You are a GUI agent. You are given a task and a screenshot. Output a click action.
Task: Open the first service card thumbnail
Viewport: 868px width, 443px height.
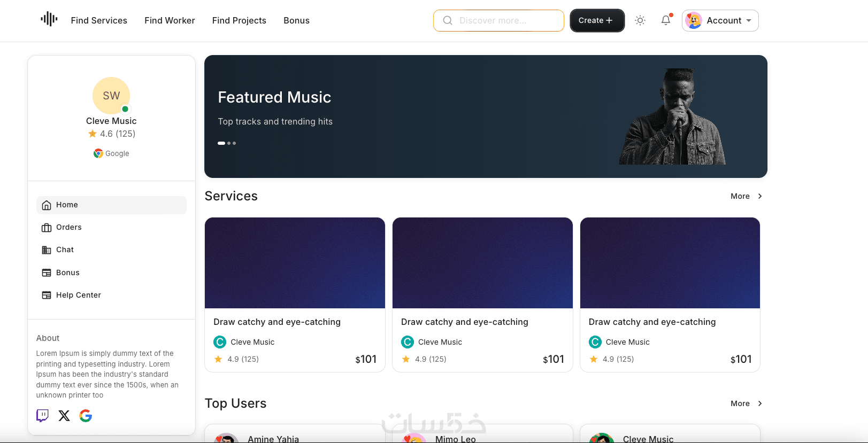[x=295, y=263]
